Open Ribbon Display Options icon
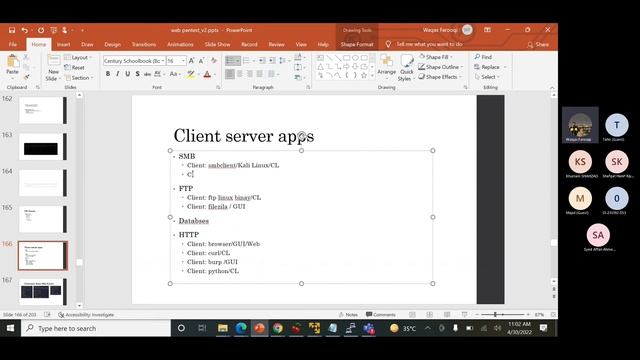This screenshot has height=360, width=640. pos(487,30)
